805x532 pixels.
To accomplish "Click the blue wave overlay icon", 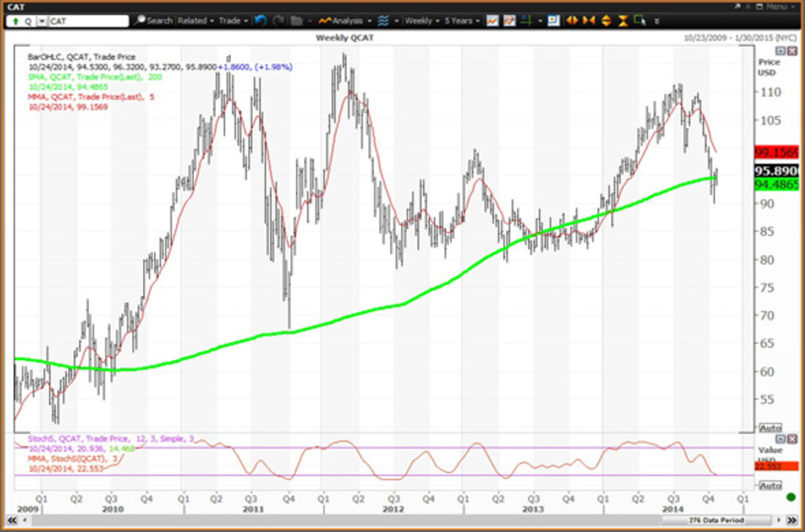I will (380, 21).
